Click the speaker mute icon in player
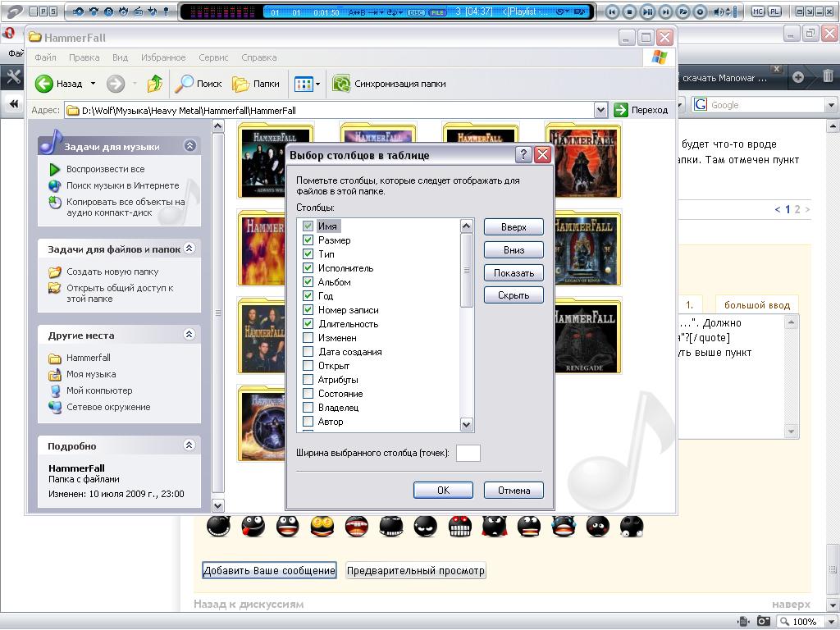 pyautogui.click(x=719, y=11)
